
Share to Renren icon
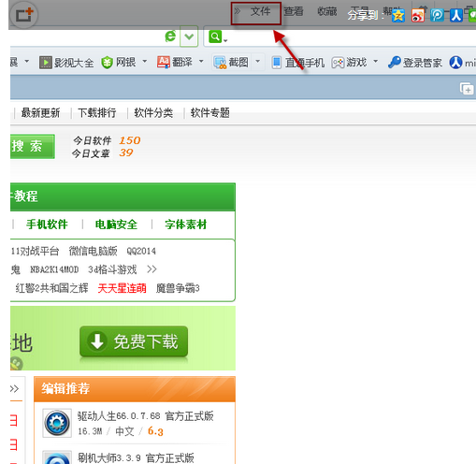click(x=456, y=16)
